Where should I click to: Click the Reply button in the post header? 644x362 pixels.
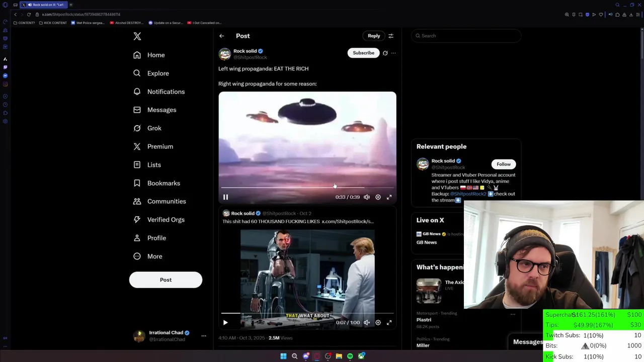point(374,36)
